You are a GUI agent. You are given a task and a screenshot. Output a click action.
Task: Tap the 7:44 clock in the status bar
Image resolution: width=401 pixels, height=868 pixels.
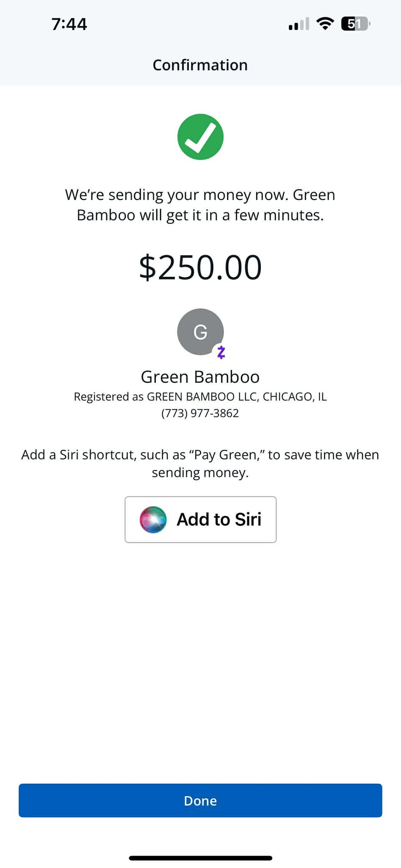click(x=69, y=24)
